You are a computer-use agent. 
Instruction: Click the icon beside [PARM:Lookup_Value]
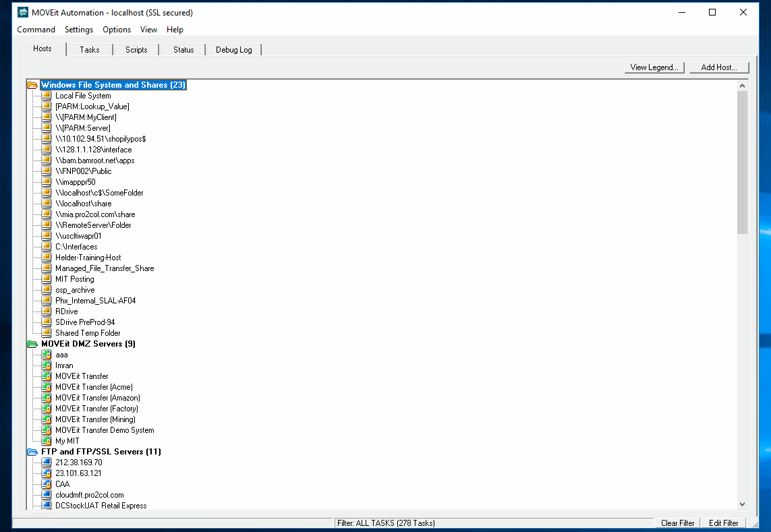click(x=47, y=107)
